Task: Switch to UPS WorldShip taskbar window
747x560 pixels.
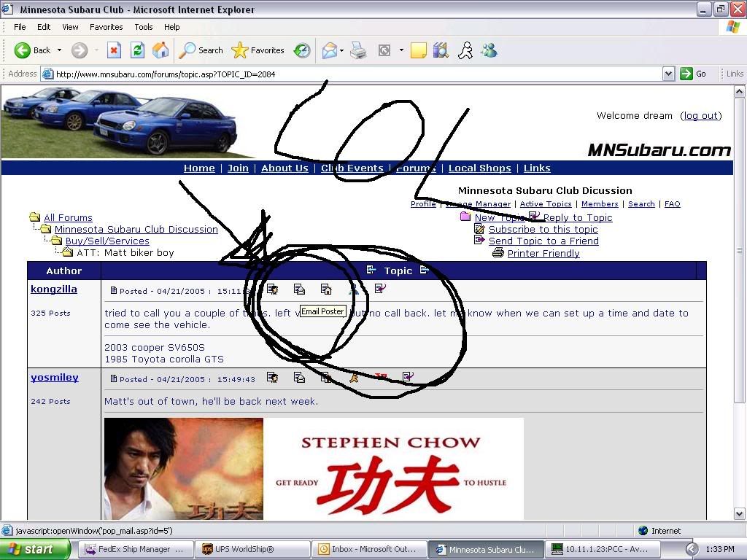Action: tap(252, 549)
